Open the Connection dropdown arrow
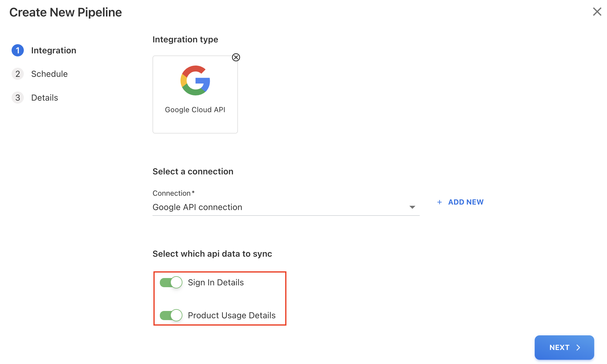The width and height of the screenshot is (607, 364). pos(412,207)
